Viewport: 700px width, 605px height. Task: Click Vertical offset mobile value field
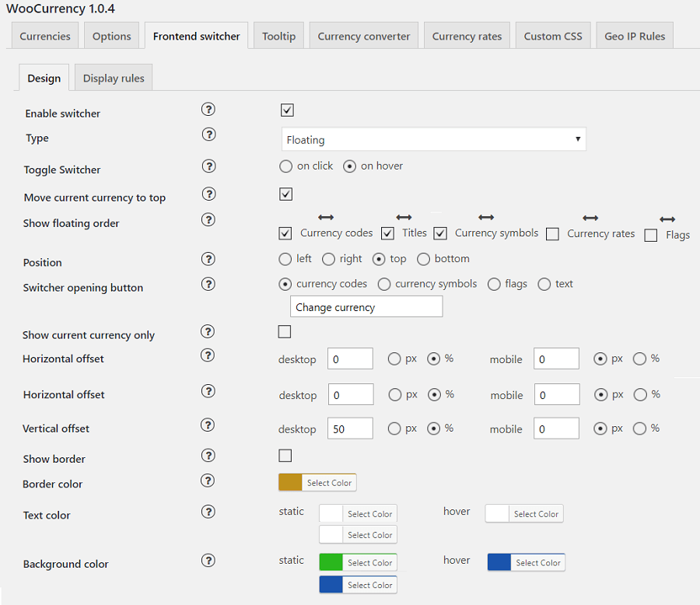tap(556, 428)
